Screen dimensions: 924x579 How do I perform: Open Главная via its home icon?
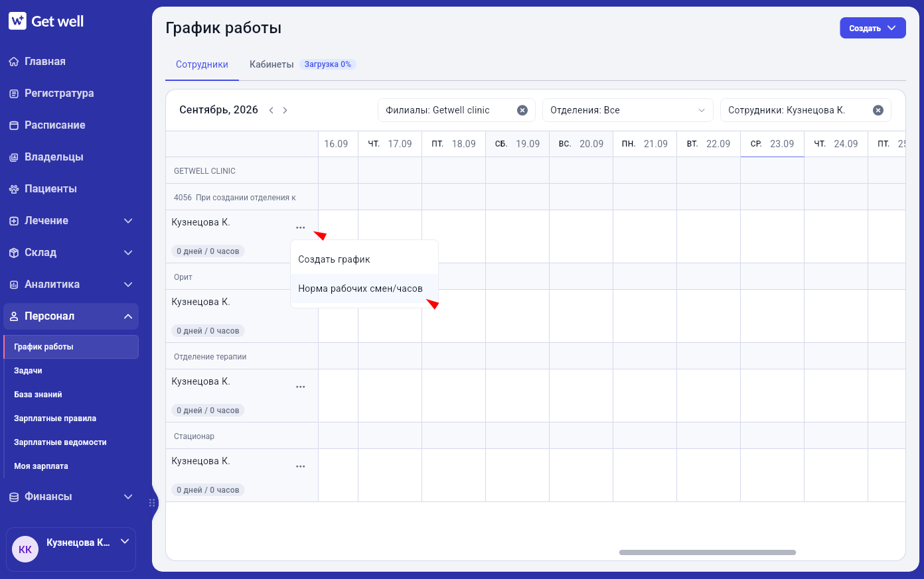[x=13, y=62]
